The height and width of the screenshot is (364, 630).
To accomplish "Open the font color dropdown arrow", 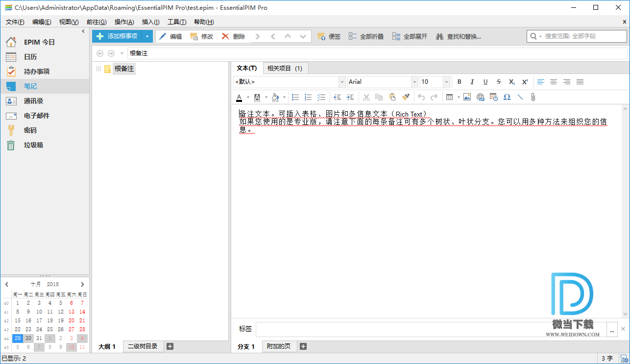I will 248,97.
